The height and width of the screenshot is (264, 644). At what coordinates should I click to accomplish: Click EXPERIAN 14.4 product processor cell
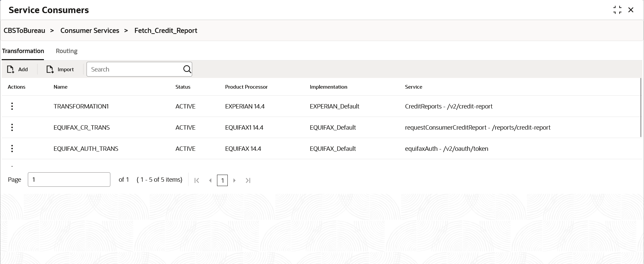click(245, 106)
